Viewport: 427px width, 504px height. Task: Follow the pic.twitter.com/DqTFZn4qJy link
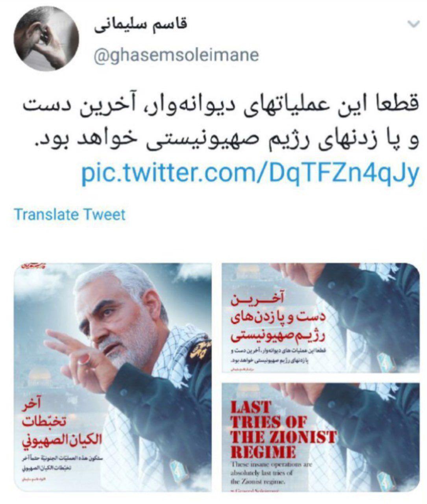[x=249, y=173]
